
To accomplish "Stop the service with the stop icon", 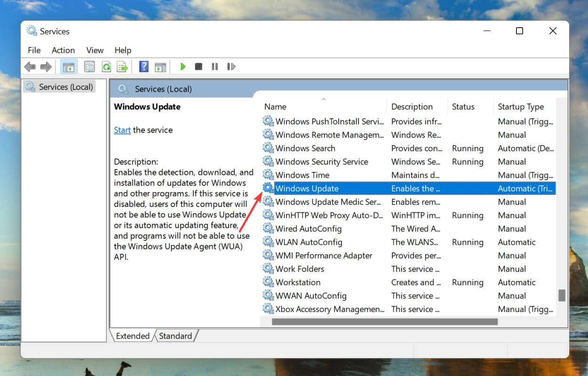I will (198, 66).
